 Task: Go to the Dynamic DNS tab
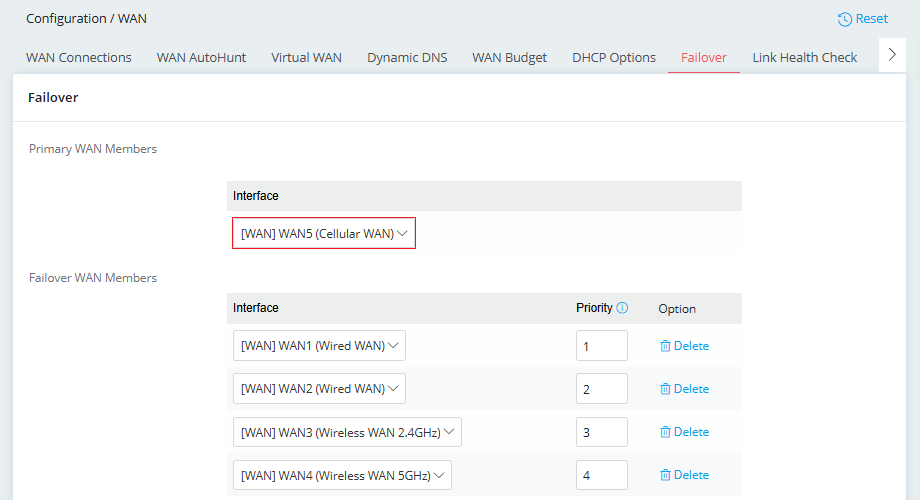[407, 58]
